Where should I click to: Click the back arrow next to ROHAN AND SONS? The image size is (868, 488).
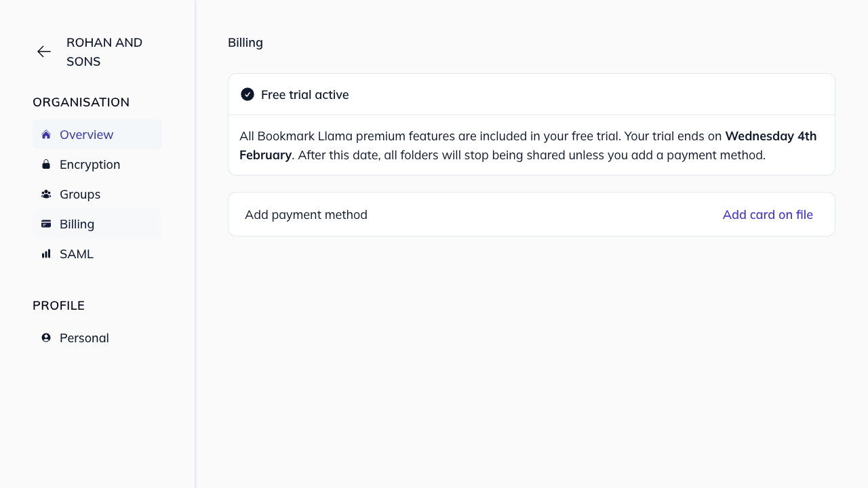43,52
